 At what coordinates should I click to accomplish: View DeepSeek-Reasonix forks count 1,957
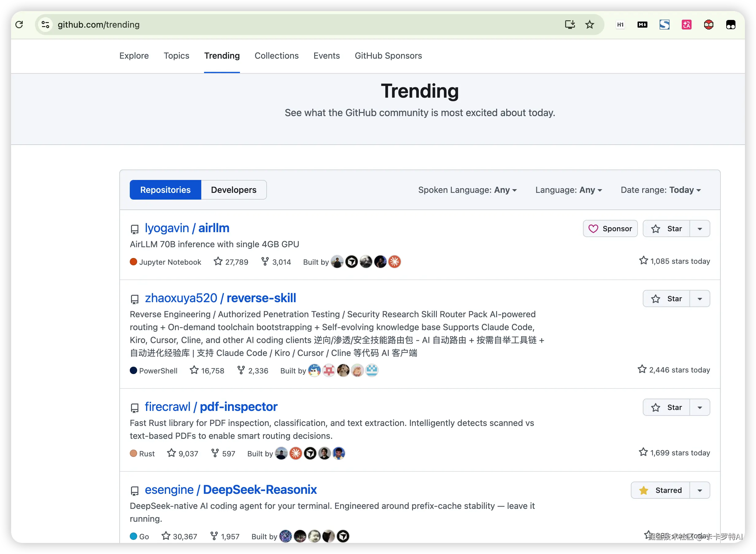click(225, 536)
